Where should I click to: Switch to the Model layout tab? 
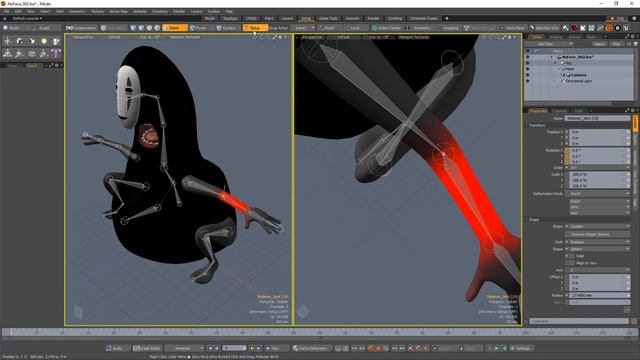click(210, 18)
